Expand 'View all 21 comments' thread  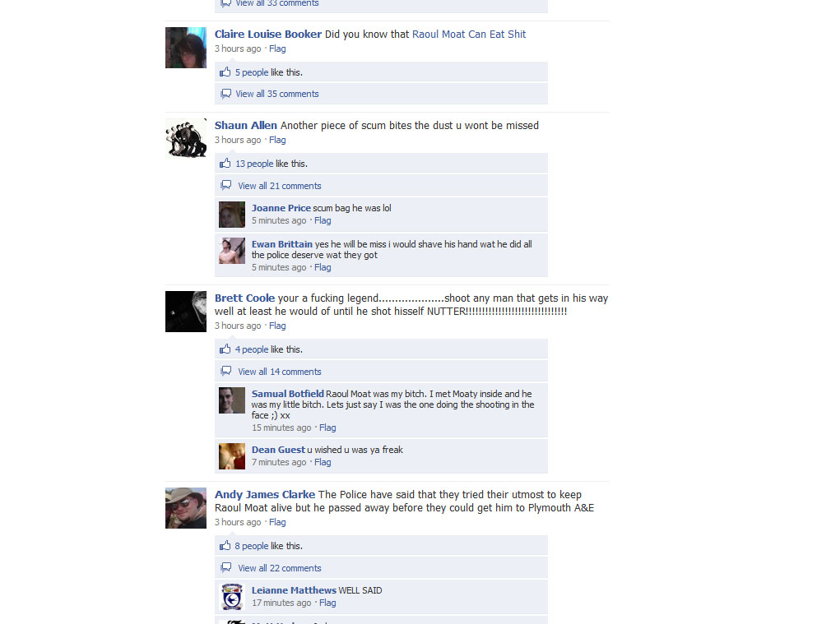(280, 186)
